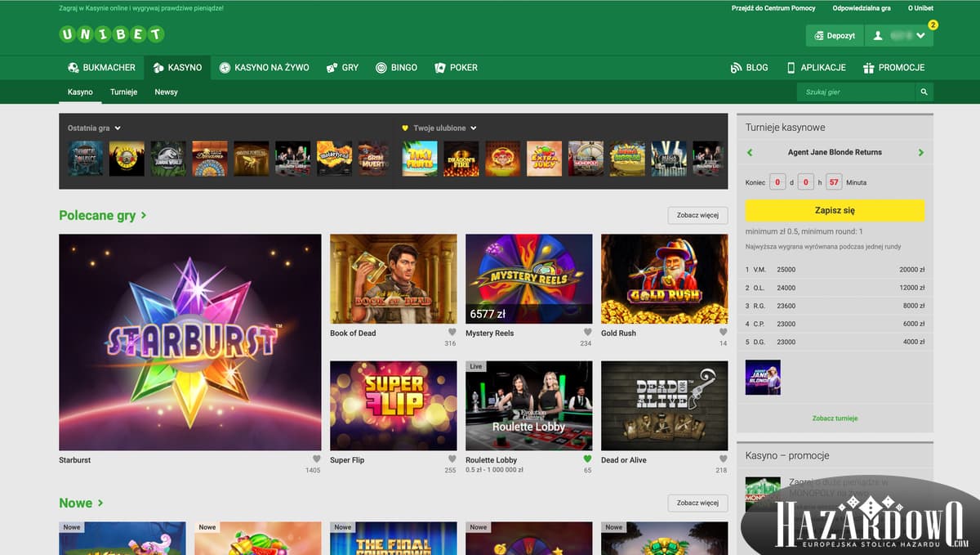Open the Zobacz turnieje link

point(835,418)
